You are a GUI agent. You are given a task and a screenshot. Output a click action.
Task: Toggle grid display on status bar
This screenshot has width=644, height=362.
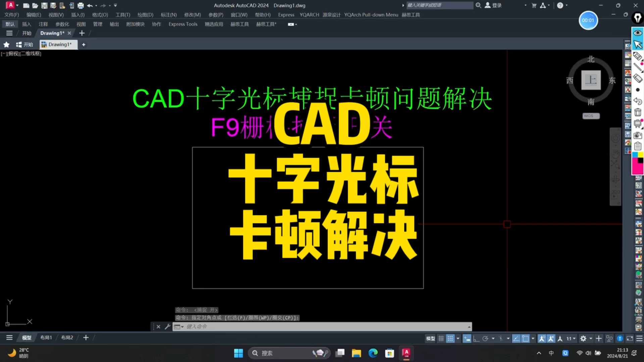[x=441, y=339]
